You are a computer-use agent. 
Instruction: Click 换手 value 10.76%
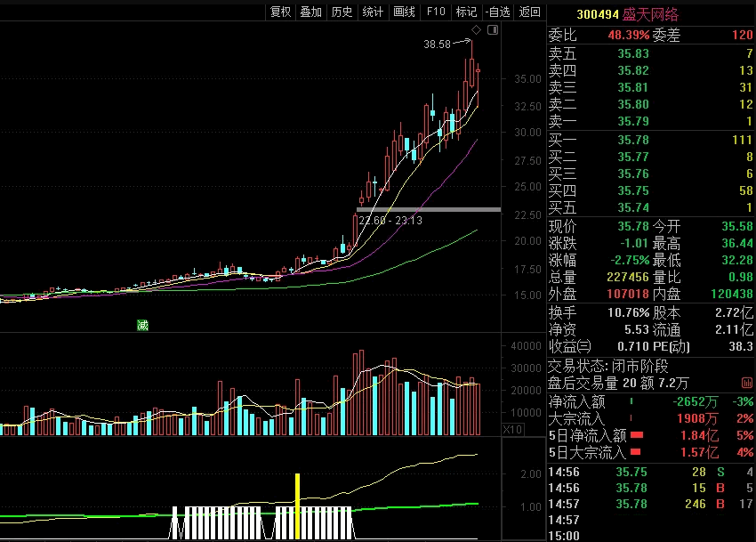click(629, 312)
